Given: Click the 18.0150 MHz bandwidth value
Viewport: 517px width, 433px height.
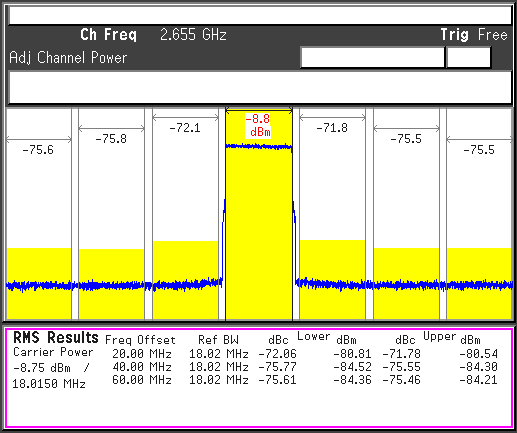Looking at the screenshot, I should click(49, 384).
